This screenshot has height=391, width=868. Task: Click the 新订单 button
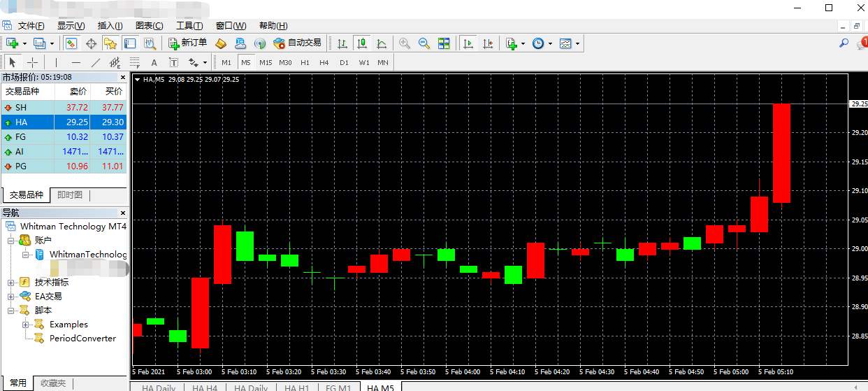point(187,43)
